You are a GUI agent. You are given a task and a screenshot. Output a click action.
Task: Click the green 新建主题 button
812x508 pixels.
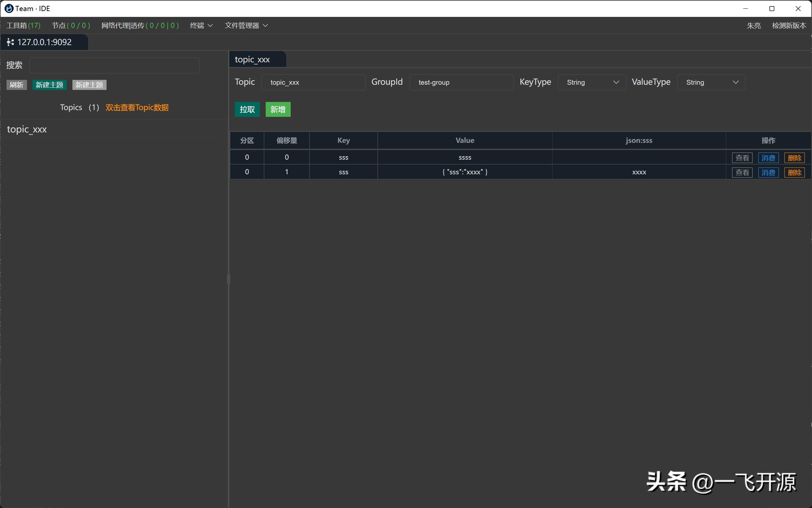tap(49, 85)
